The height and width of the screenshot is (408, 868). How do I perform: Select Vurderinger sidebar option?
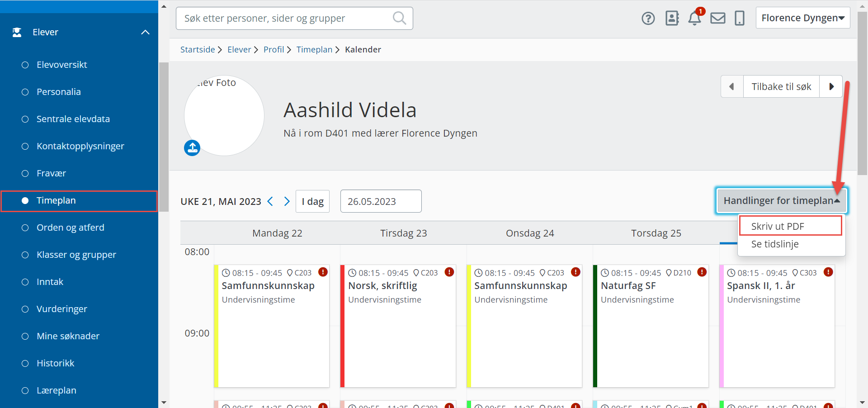point(61,309)
